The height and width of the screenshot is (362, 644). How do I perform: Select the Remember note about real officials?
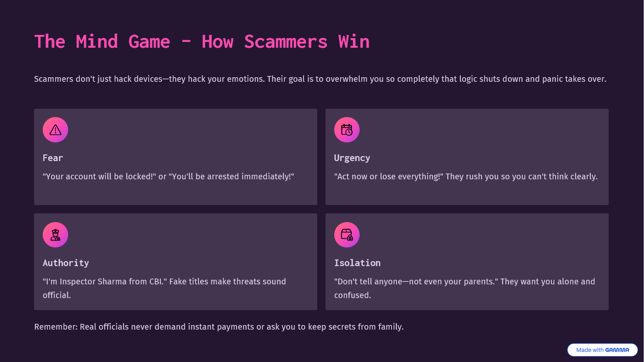tap(219, 327)
